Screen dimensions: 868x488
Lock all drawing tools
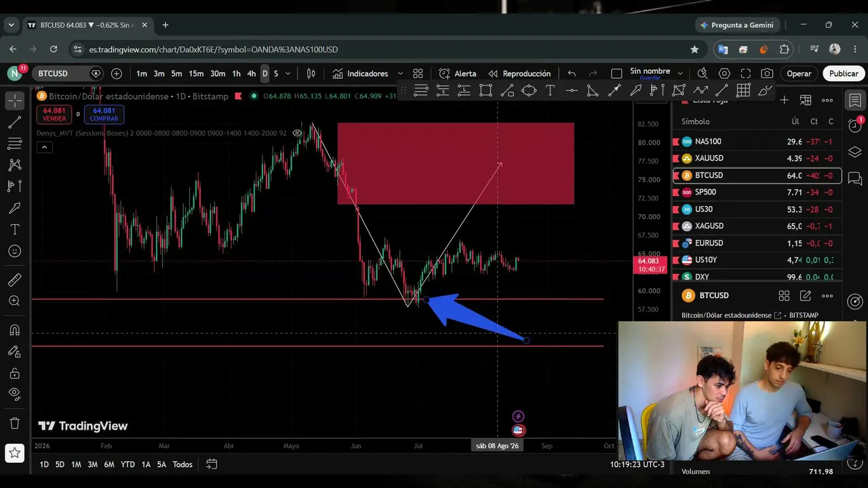pyautogui.click(x=14, y=373)
